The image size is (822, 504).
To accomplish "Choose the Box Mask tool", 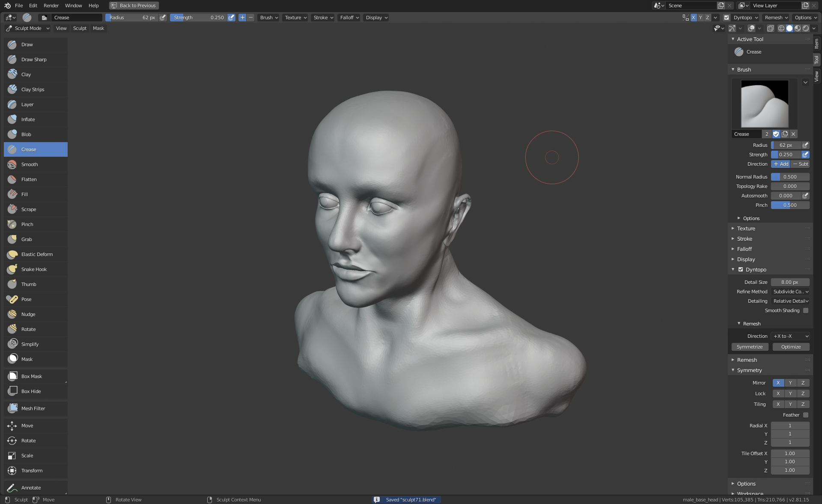I will tap(31, 376).
